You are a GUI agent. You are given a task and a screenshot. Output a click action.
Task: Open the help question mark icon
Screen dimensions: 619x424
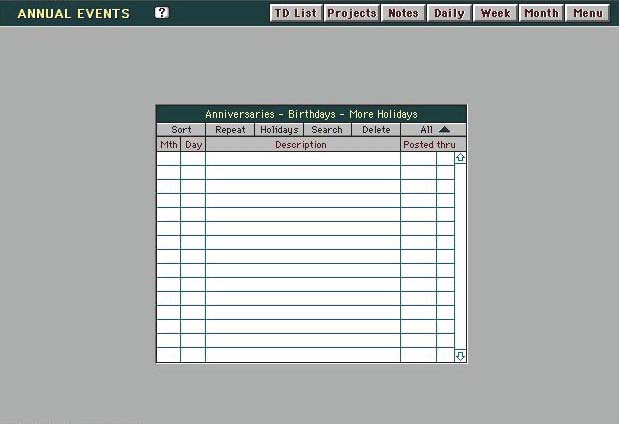coord(161,13)
